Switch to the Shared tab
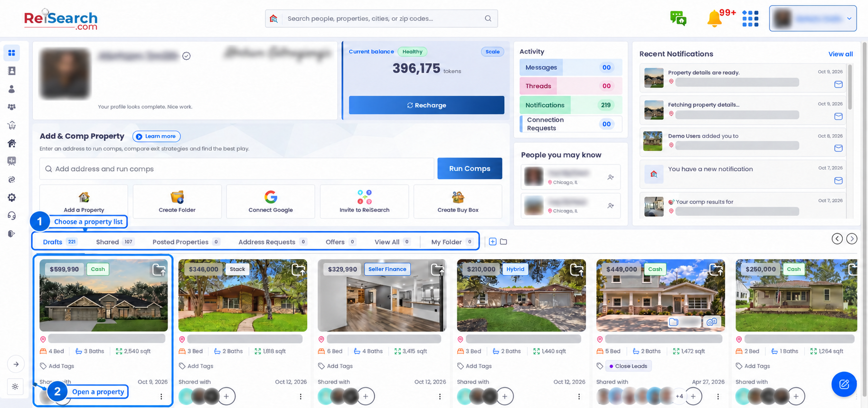This screenshot has height=408, width=868. tap(115, 242)
